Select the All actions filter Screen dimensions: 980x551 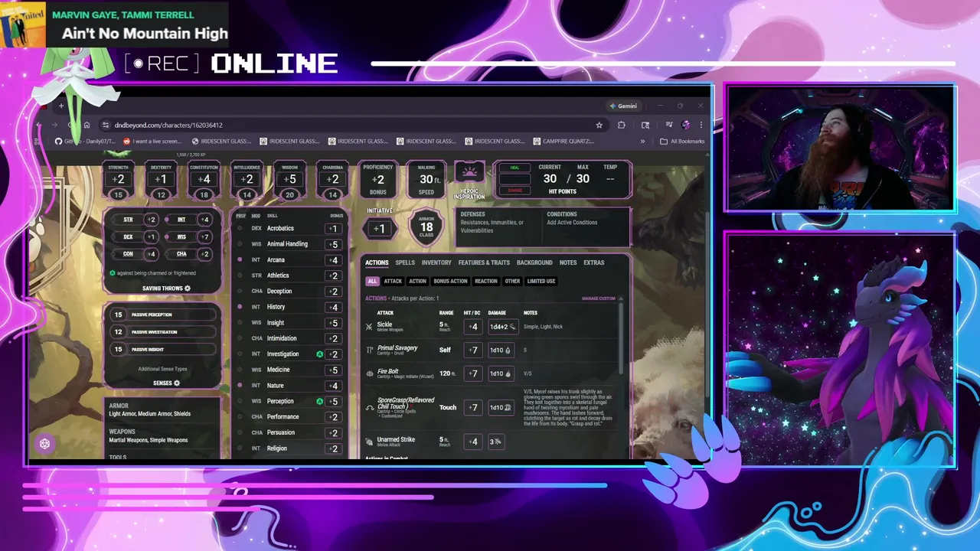(x=372, y=281)
